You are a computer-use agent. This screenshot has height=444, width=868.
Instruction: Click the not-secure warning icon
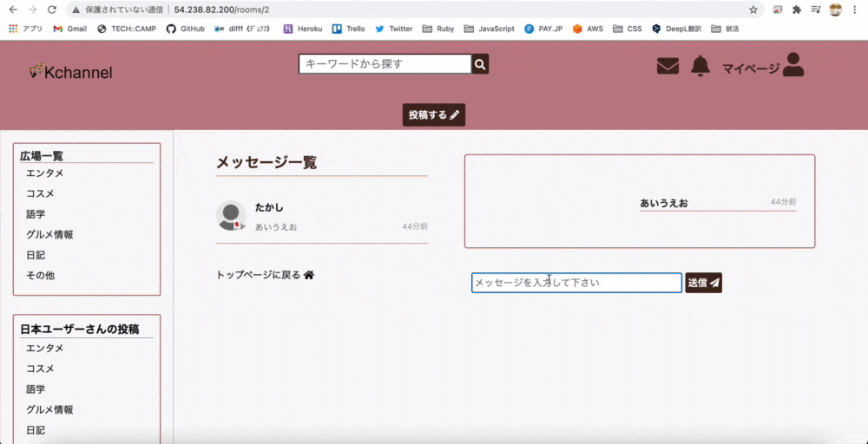click(x=76, y=10)
